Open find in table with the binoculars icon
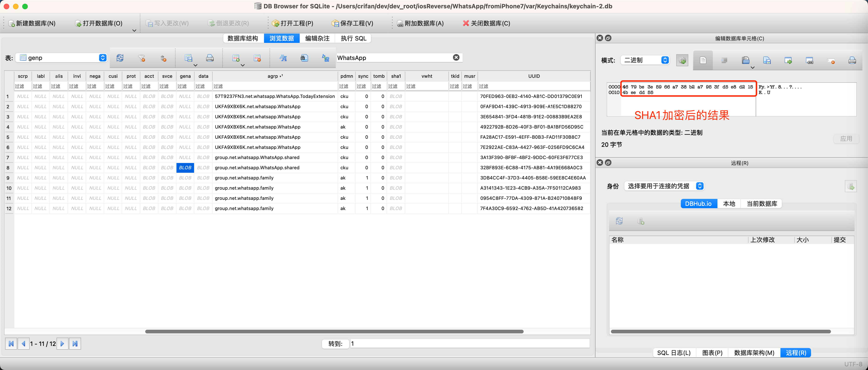 [304, 58]
